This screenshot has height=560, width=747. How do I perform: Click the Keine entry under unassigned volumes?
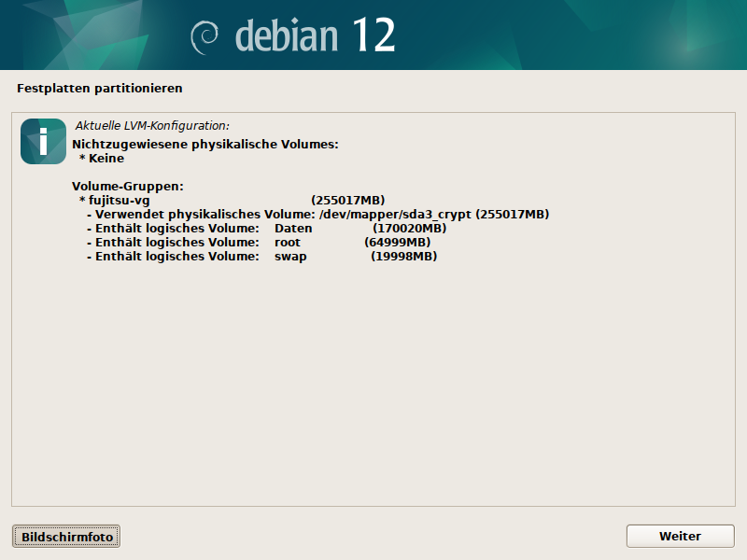[106, 159]
